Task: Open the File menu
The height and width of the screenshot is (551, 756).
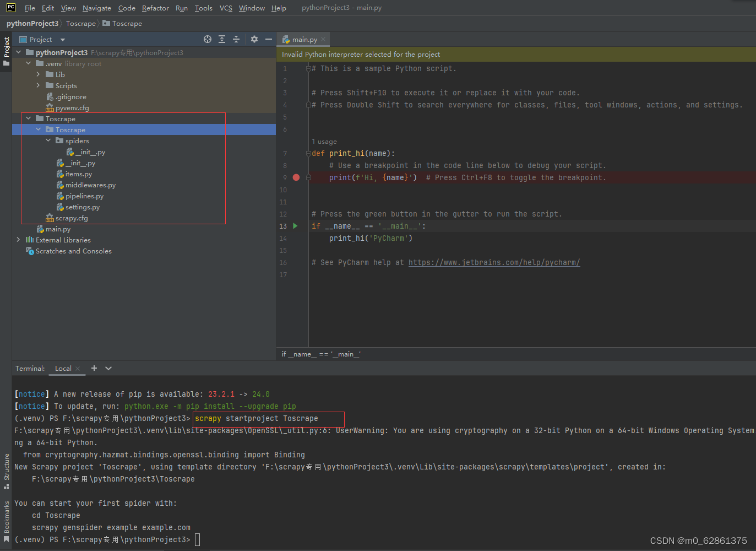Action: 30,8
